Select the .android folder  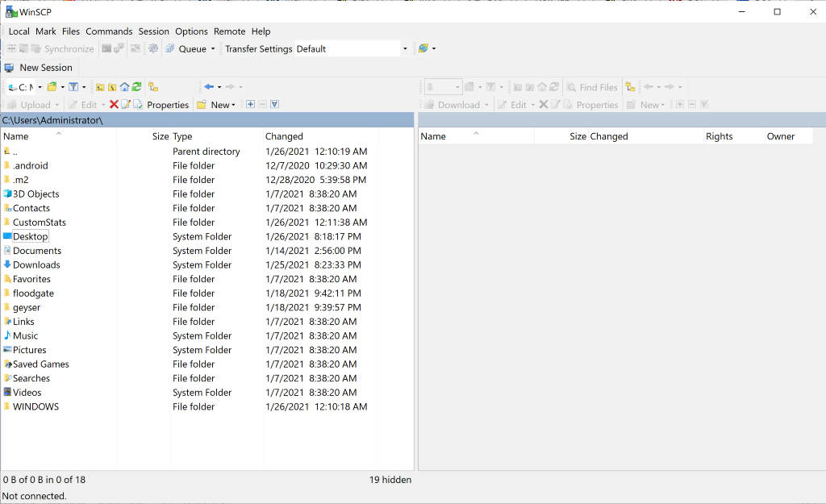31,165
